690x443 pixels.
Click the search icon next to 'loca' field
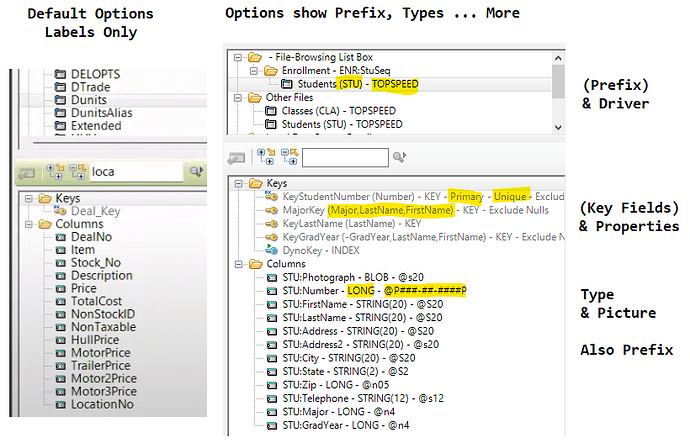coord(196,171)
